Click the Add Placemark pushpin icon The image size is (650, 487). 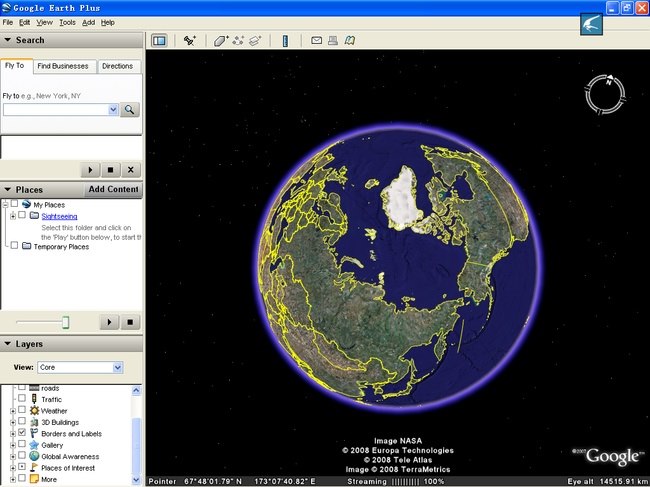coord(190,41)
